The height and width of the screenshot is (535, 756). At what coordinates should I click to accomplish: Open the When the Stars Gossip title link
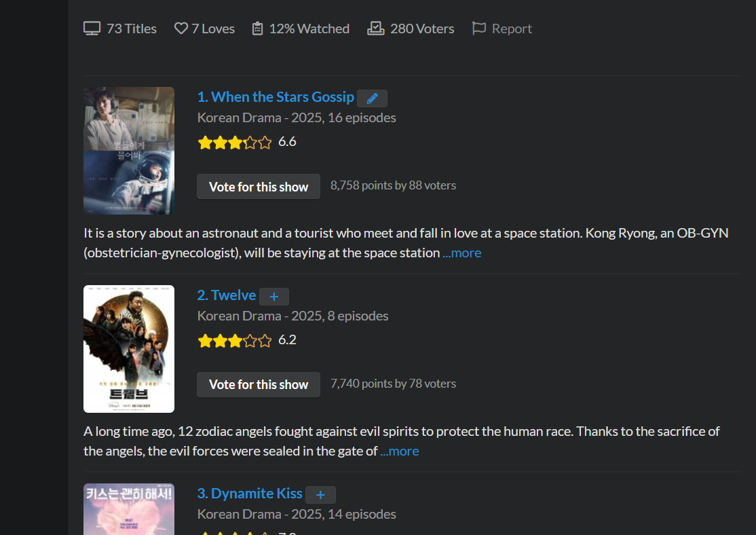click(276, 97)
